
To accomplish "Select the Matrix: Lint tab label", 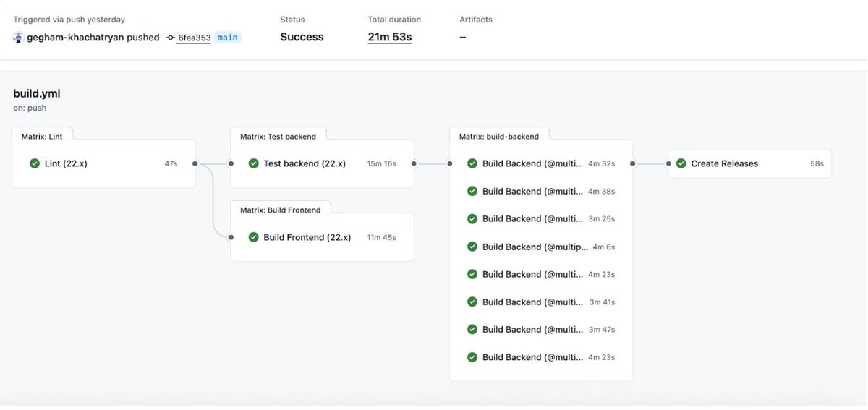I will coord(42,136).
